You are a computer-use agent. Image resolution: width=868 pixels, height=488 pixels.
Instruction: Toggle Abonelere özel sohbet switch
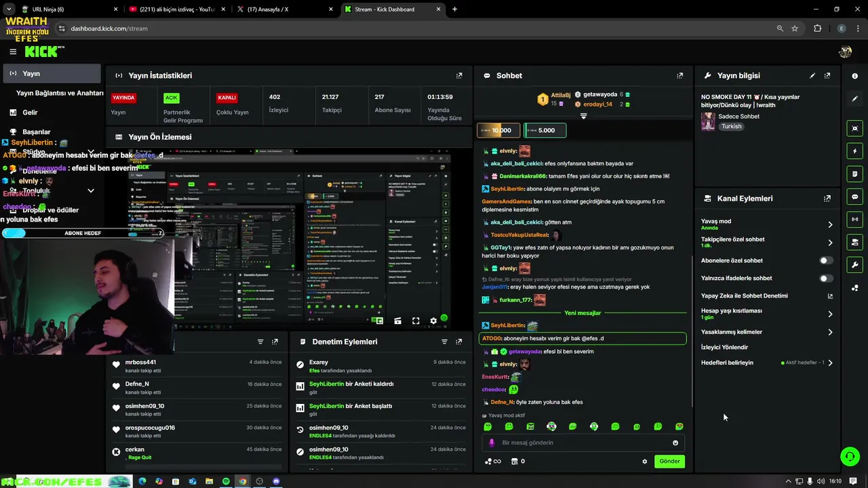825,260
